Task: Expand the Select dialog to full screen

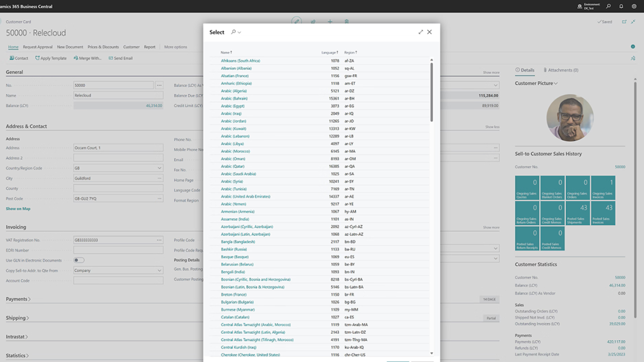Action: [421, 32]
